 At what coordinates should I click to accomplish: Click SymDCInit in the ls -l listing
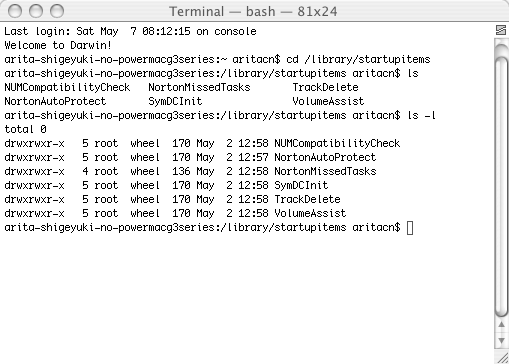click(x=301, y=185)
